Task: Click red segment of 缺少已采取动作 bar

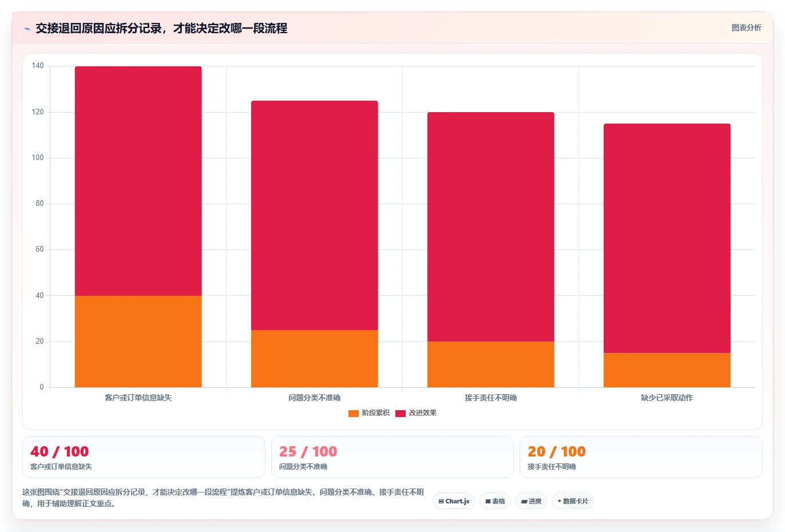Action: tap(667, 238)
